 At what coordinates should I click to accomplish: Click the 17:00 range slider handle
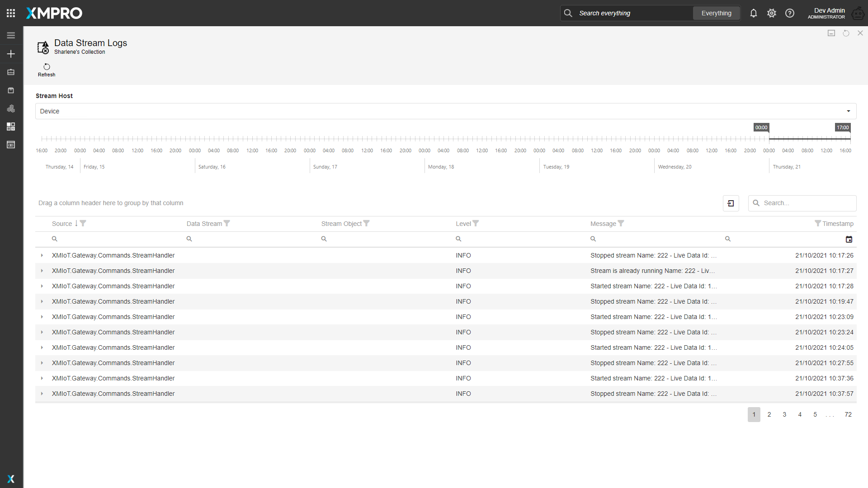850,138
